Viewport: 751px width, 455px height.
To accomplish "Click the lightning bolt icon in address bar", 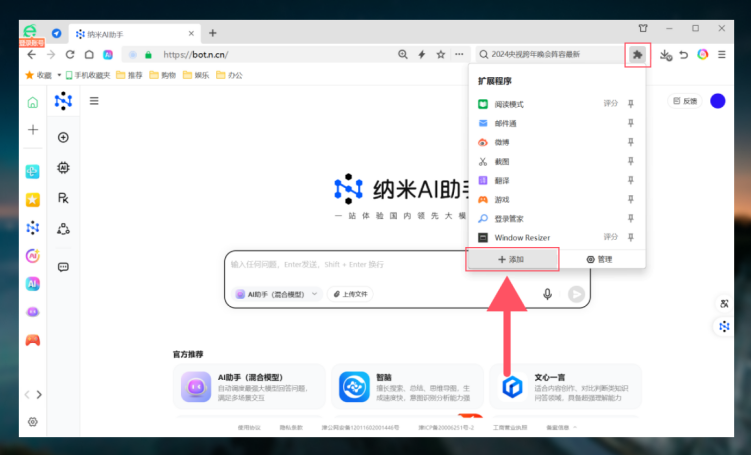I will (x=421, y=55).
